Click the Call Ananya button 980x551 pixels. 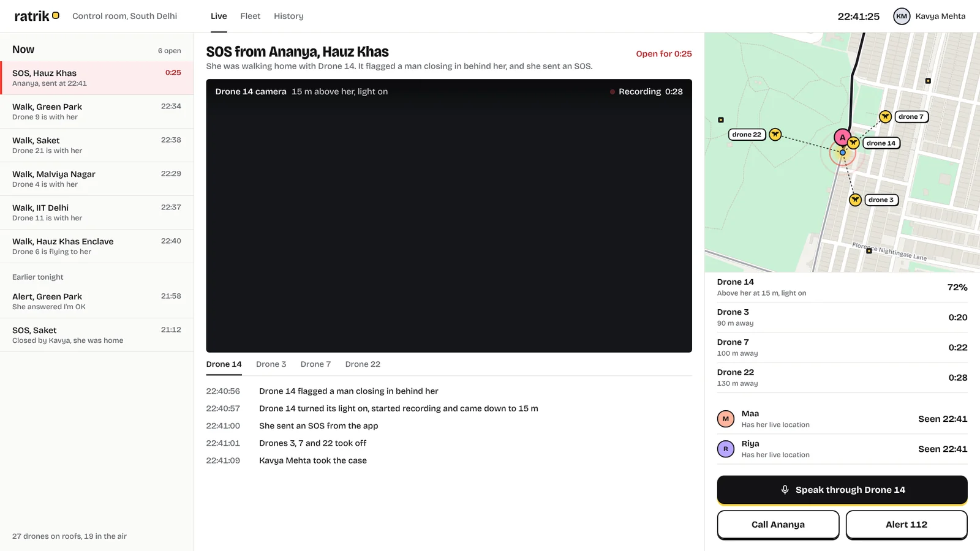pyautogui.click(x=778, y=525)
